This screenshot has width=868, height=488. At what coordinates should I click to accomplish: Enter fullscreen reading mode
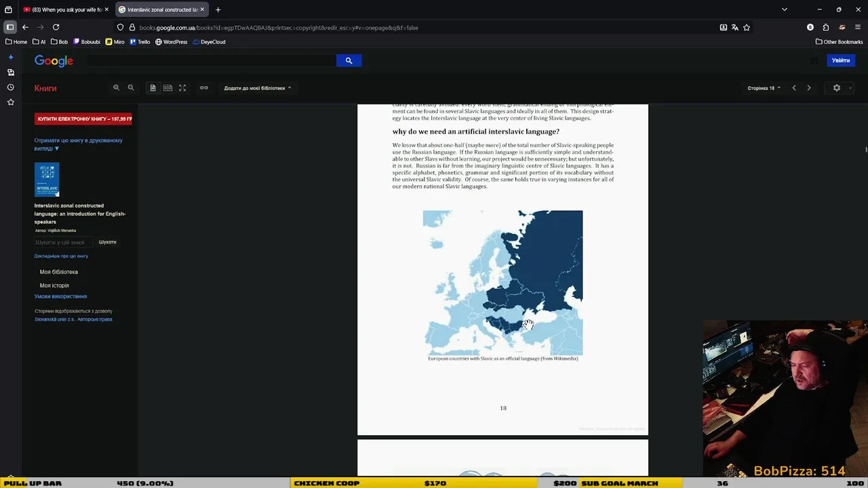[182, 87]
